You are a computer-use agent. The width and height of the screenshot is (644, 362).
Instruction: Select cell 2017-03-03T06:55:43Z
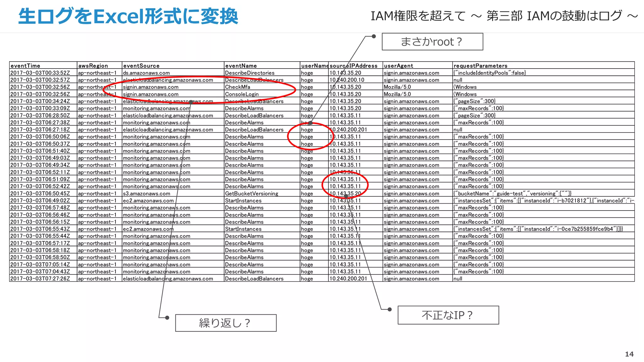[43, 229]
